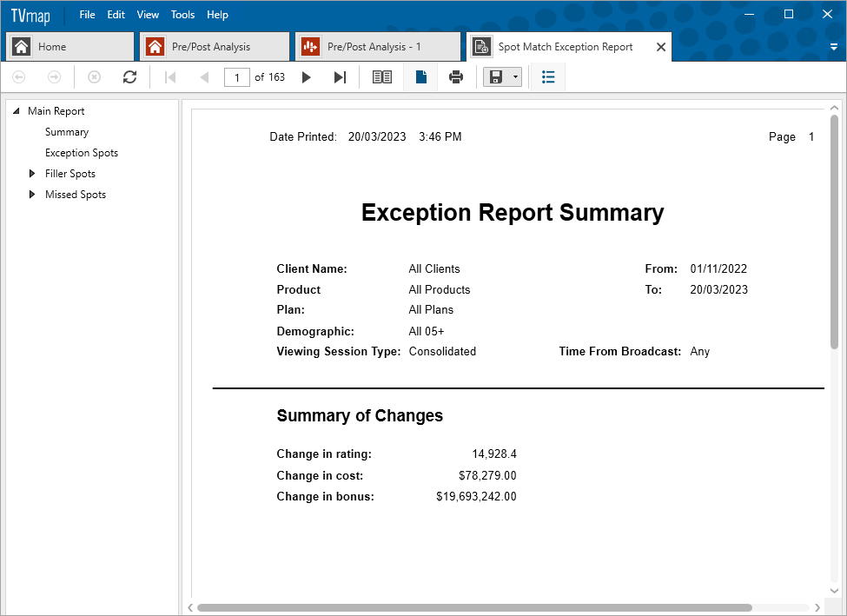Click the forward navigation arrow icon
The image size is (847, 616).
pyautogui.click(x=54, y=77)
